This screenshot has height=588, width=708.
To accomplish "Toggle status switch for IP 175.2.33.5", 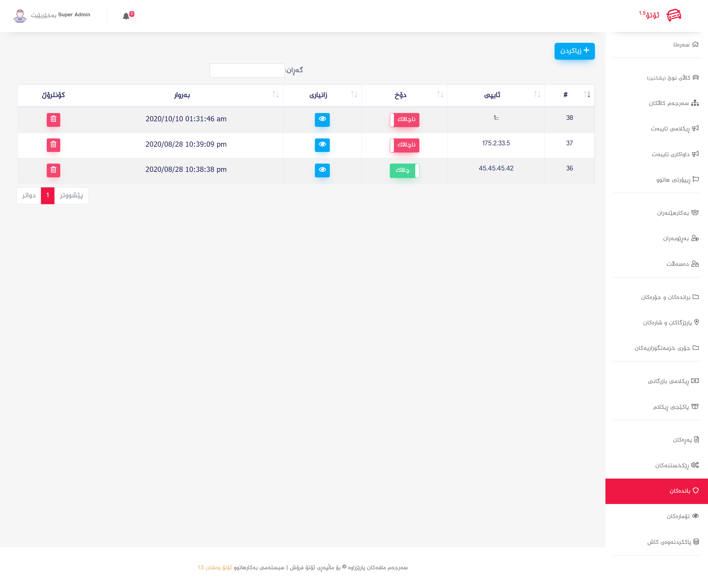I will [x=404, y=145].
